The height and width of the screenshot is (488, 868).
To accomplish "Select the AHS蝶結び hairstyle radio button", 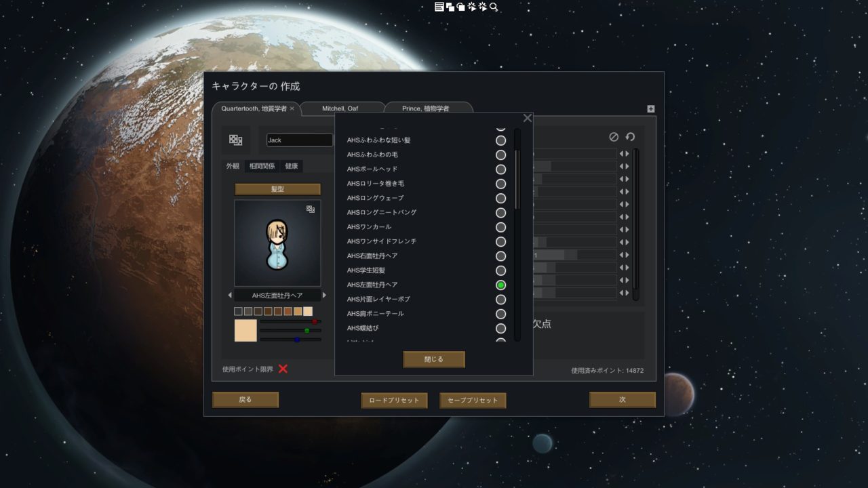I will (500, 328).
